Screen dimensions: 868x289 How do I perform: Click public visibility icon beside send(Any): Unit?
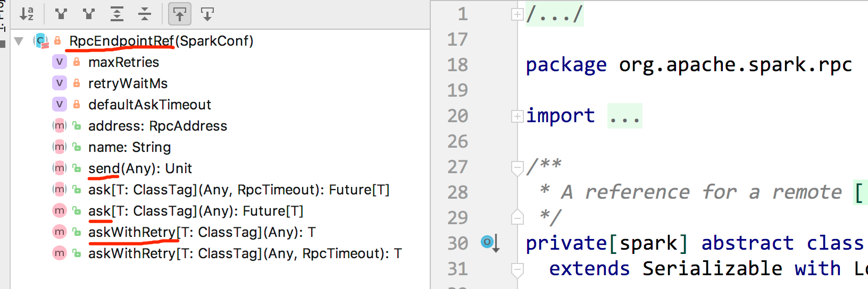tap(77, 168)
